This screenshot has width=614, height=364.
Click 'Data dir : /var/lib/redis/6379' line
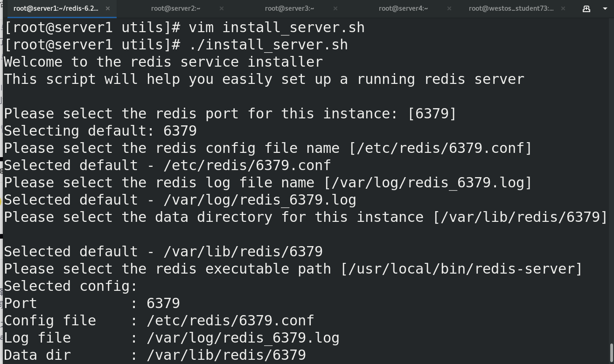tap(155, 355)
